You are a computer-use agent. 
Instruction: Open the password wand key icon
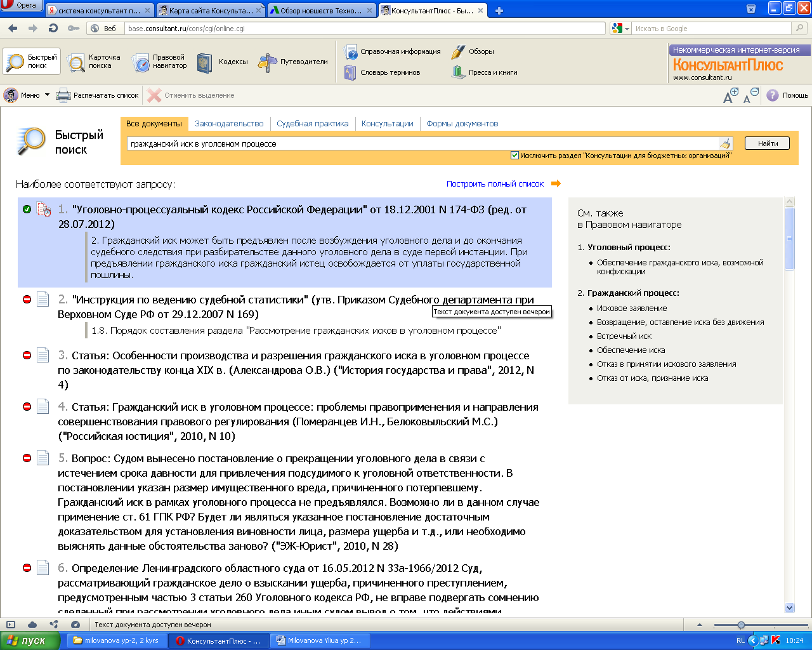click(x=74, y=29)
